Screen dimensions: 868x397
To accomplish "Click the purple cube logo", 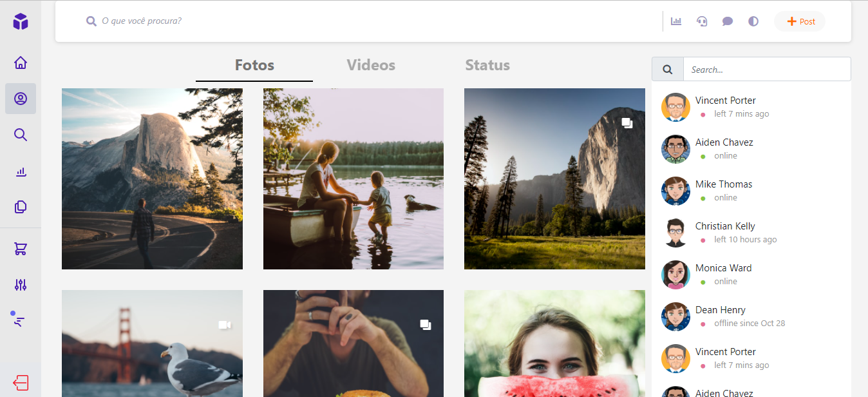I will [x=21, y=21].
